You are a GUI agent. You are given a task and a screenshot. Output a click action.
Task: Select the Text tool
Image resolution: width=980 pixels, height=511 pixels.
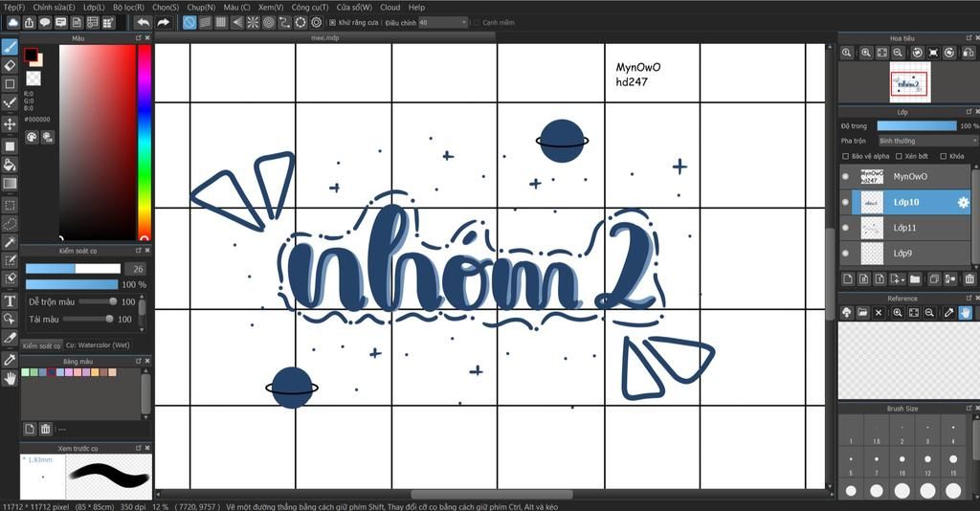(10, 301)
